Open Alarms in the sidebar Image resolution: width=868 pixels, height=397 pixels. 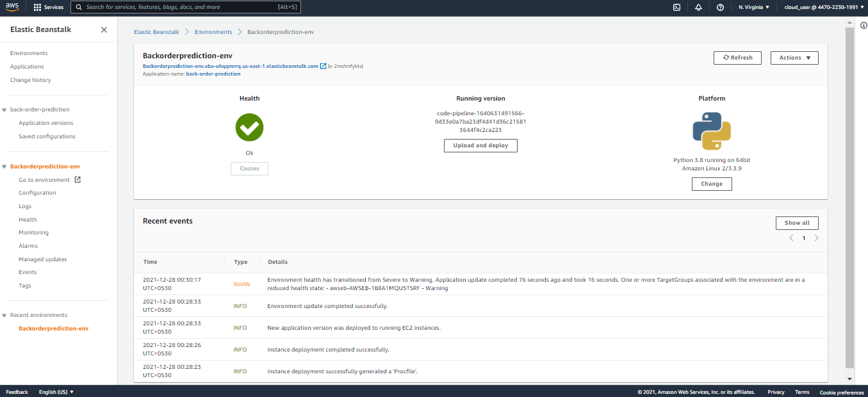[x=28, y=246]
